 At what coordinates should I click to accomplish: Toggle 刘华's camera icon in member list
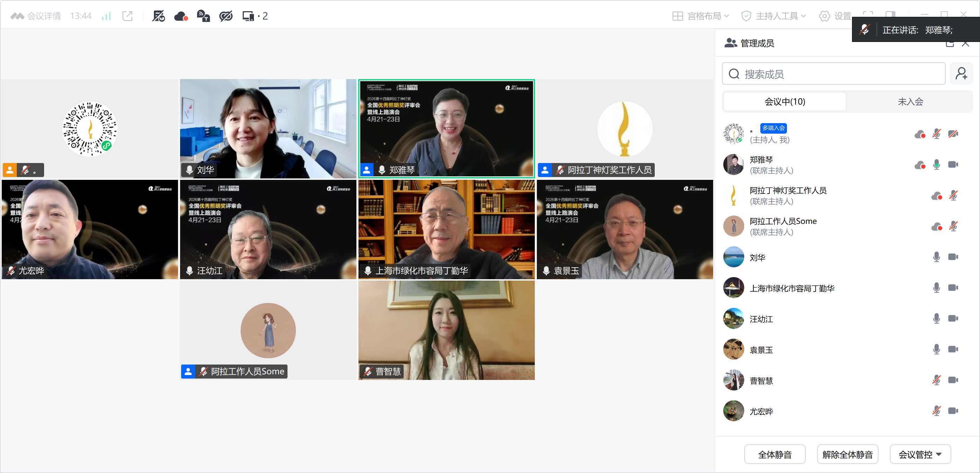pyautogui.click(x=953, y=257)
